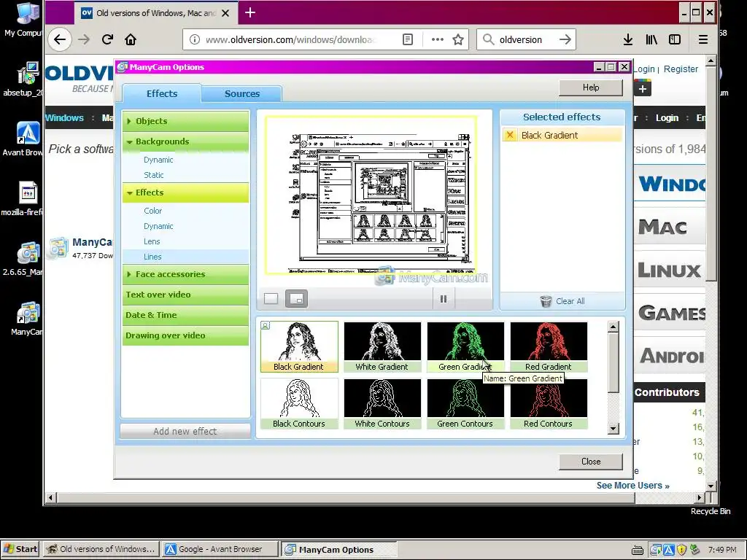Go back in Firefox browser
Image resolution: width=747 pixels, height=560 pixels.
[60, 39]
